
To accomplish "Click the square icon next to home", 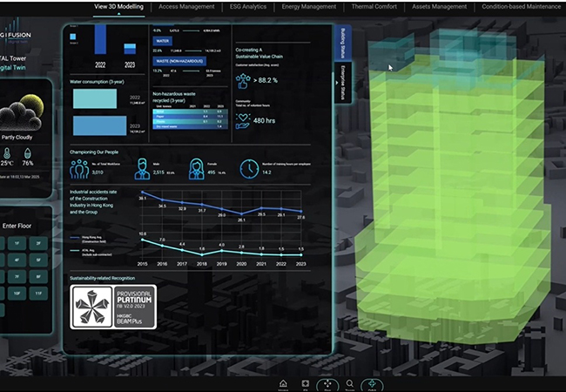I will pyautogui.click(x=305, y=383).
